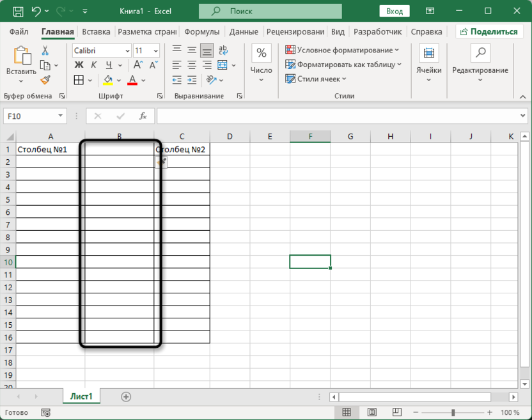Toggle bold Ж formatting
Screen dimensions: 532x420
click(x=79, y=65)
